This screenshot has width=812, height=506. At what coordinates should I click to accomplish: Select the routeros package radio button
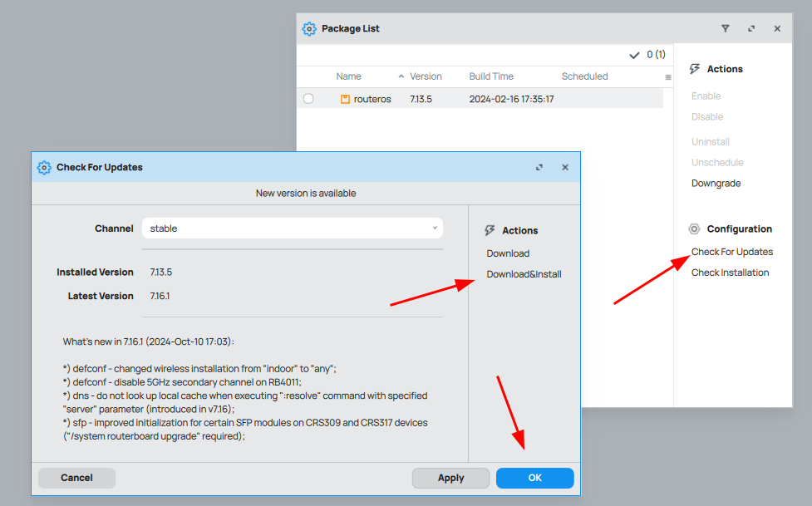(308, 99)
